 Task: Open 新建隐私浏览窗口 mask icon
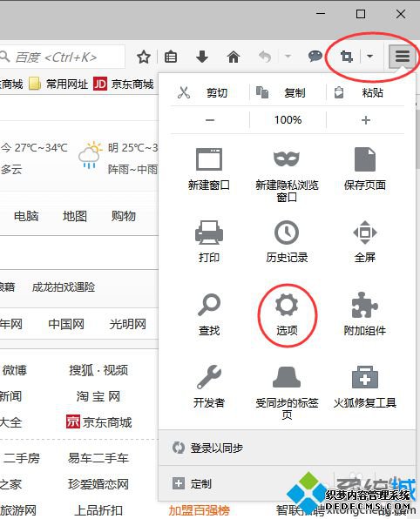pos(287,158)
